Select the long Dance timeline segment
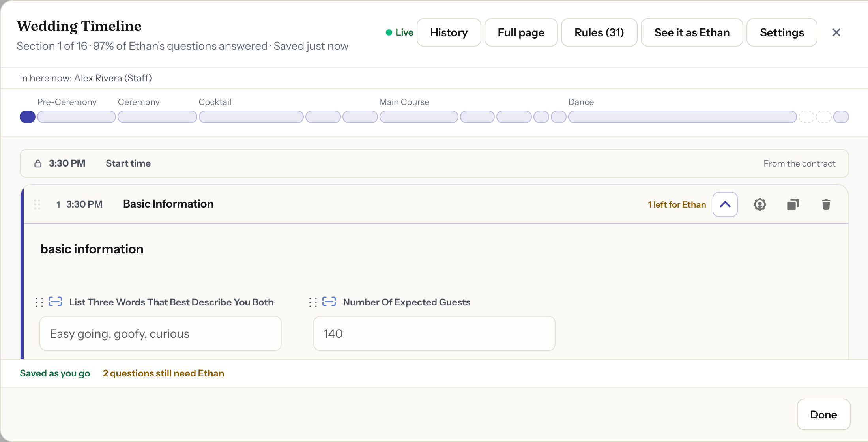868x442 pixels. click(x=682, y=117)
